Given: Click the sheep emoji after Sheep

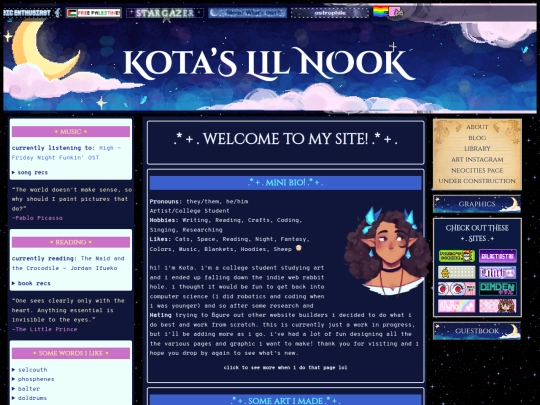Looking at the screenshot, I should 298,248.
